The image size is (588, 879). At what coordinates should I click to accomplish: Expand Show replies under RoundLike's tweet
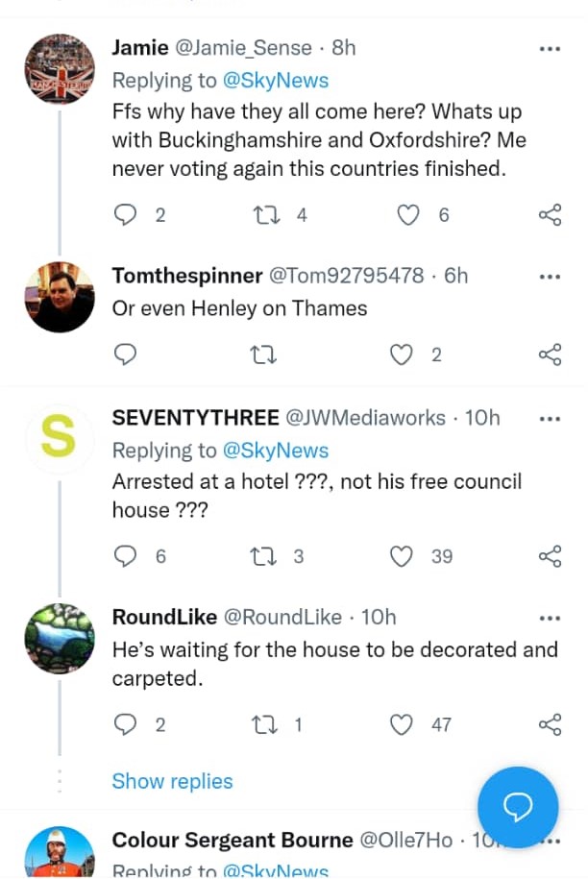172,781
